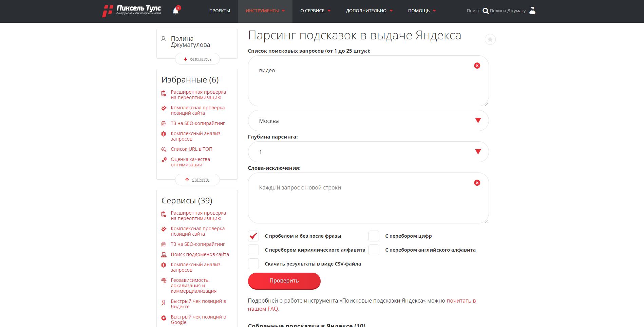Click checkmark icon of Комплексная проверка in Избранные

point(164,108)
